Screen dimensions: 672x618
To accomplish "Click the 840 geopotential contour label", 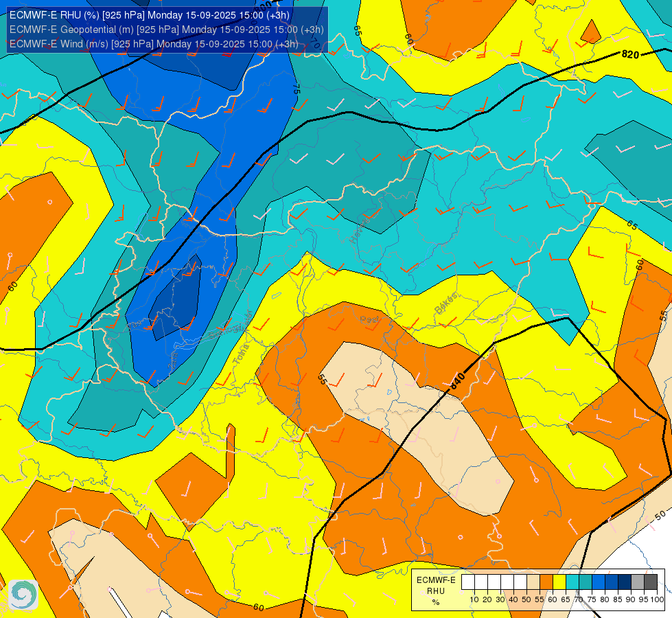I will (x=457, y=381).
